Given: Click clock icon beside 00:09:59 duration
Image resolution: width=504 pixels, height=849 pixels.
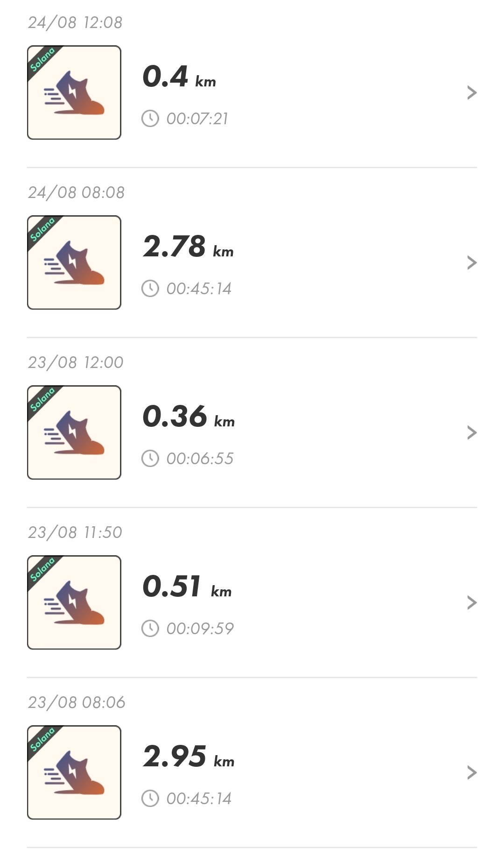Looking at the screenshot, I should click(x=150, y=629).
